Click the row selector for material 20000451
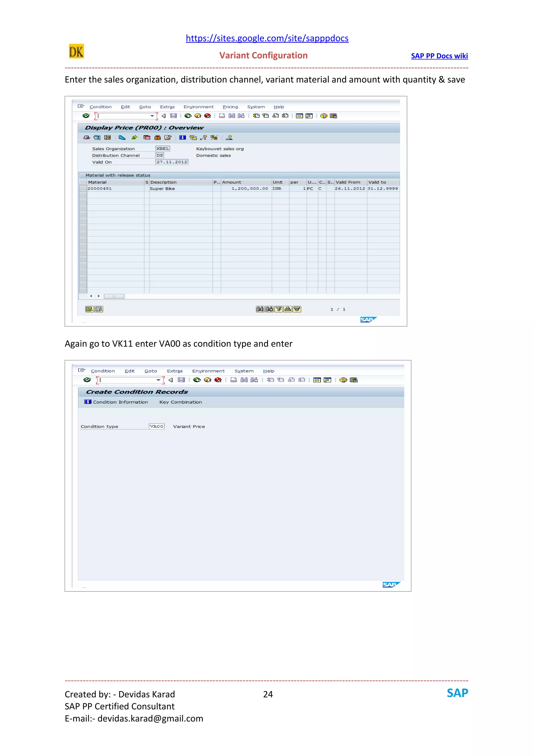 pyautogui.click(x=83, y=189)
